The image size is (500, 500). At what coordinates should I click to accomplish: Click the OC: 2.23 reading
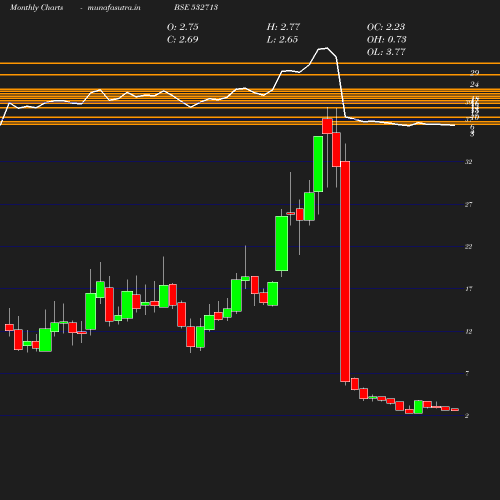386,27
